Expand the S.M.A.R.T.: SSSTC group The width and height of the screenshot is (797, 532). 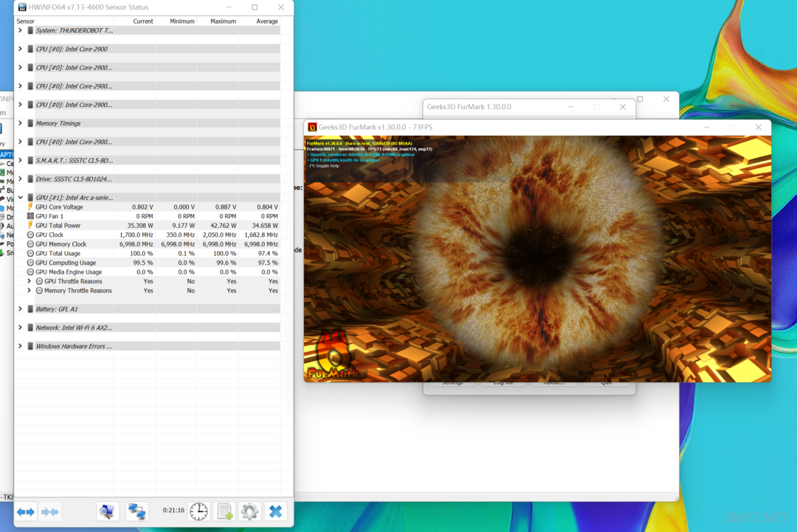pos(20,160)
